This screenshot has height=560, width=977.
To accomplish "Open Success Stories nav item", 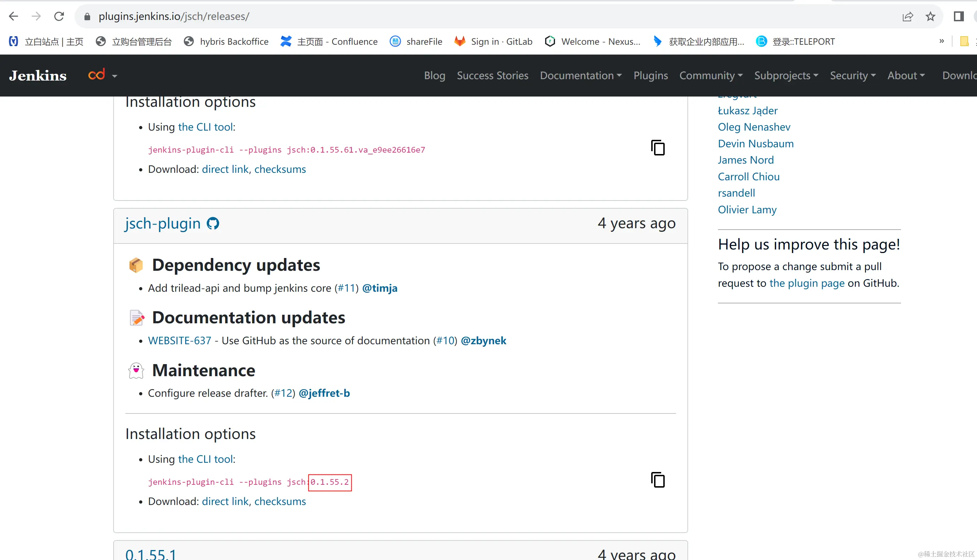I will tap(493, 76).
